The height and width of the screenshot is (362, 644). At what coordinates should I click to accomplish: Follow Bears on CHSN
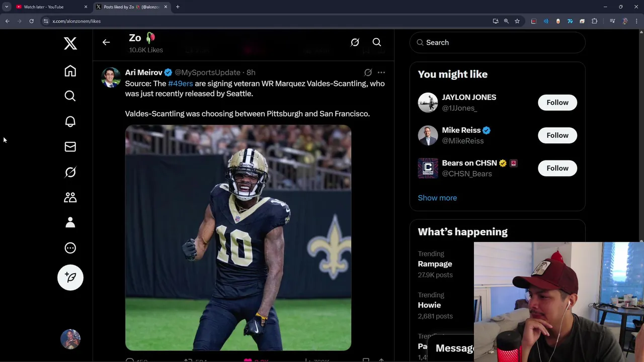(x=557, y=168)
